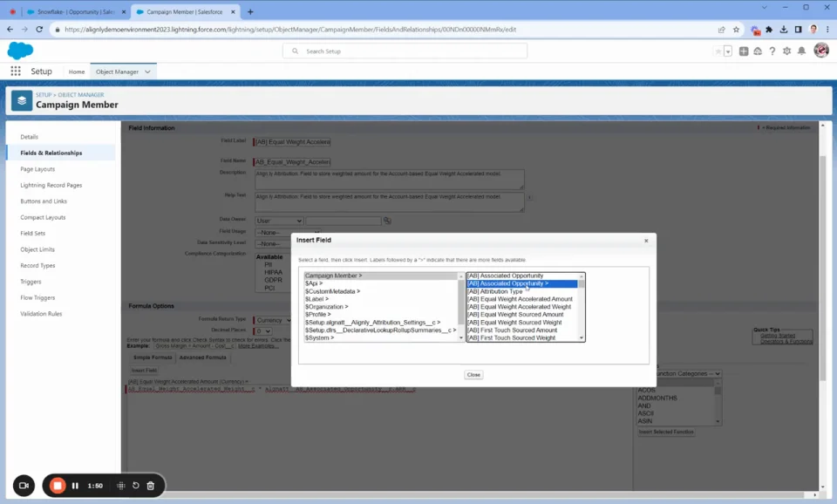Close the Insert Field dialog with the X
The image size is (837, 504).
646,241
